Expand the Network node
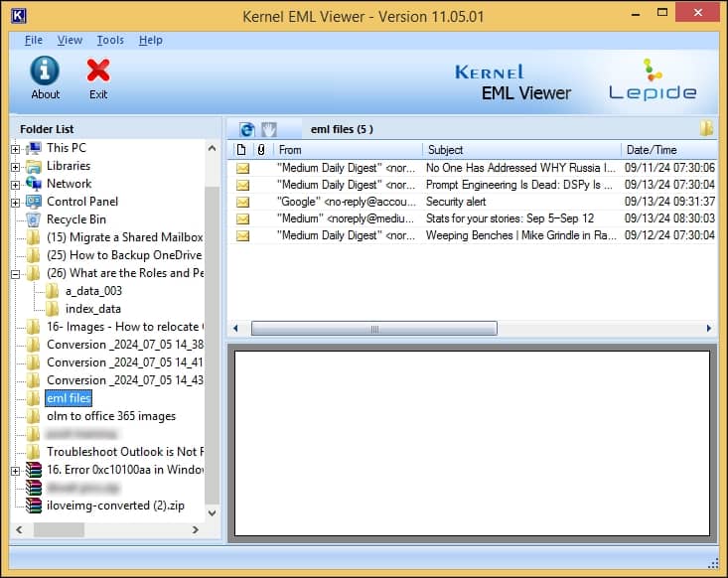 (x=15, y=185)
